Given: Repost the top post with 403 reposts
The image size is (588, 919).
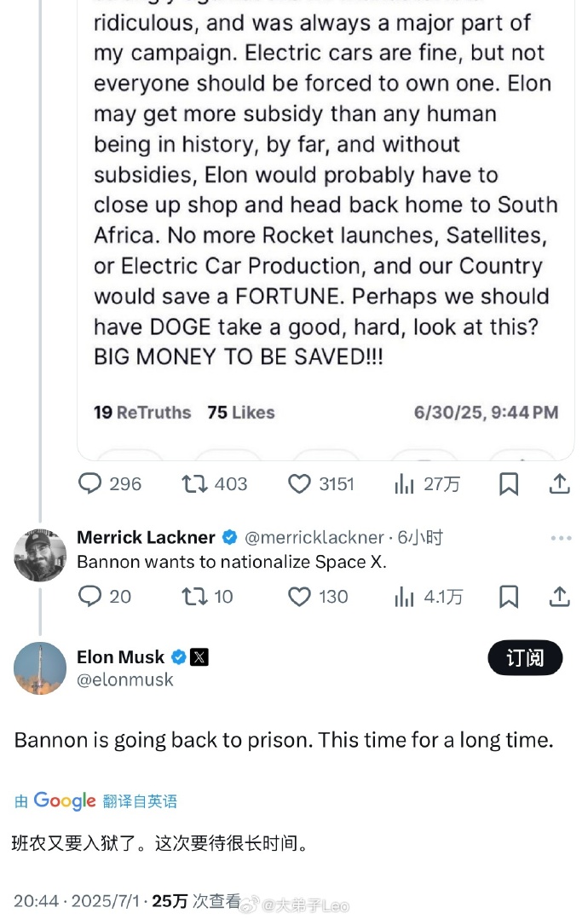Looking at the screenshot, I should point(194,484).
